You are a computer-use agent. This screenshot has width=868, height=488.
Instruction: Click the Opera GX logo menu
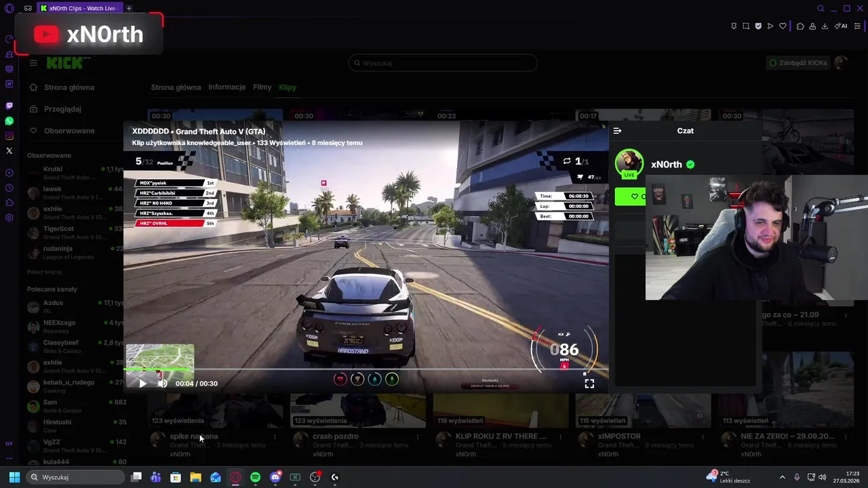tap(9, 8)
